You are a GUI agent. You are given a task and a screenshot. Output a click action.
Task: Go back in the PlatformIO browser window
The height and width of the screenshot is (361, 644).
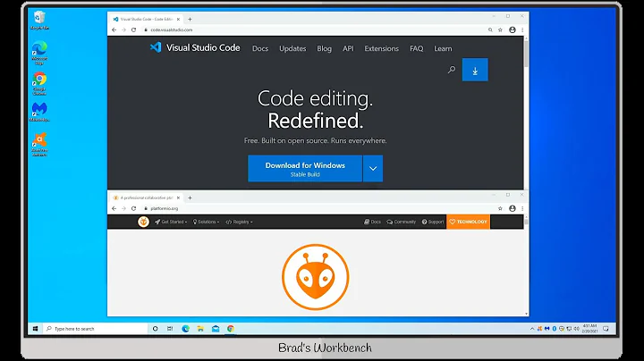[114, 208]
